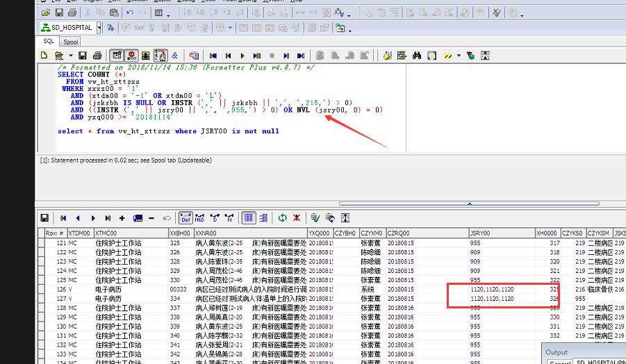Click the CZRQ00 column header
Screen dimensions: 626x364
pos(427,233)
